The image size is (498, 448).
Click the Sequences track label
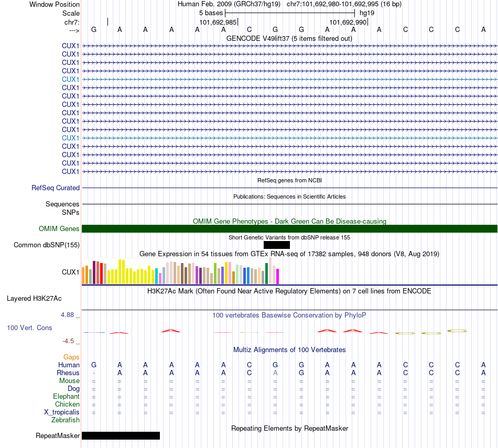coord(62,204)
